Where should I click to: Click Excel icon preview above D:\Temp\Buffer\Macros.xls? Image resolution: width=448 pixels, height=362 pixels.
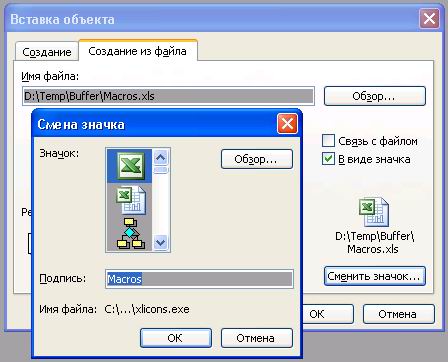point(374,212)
